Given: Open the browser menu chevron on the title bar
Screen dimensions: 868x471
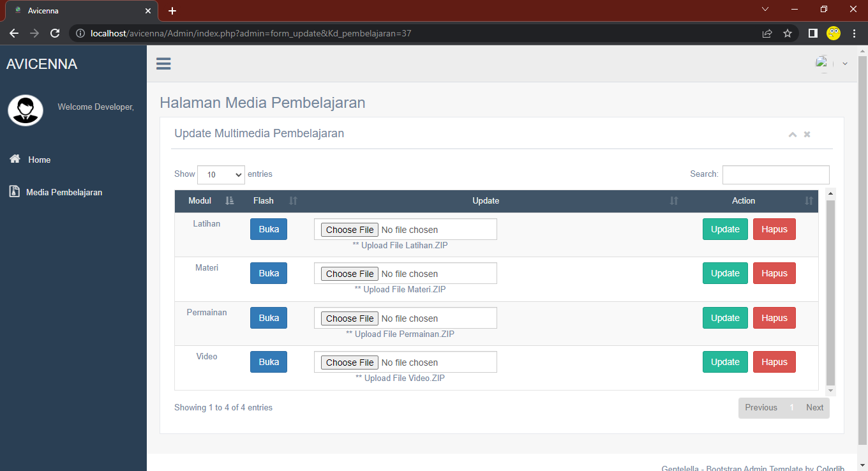Looking at the screenshot, I should point(763,10).
